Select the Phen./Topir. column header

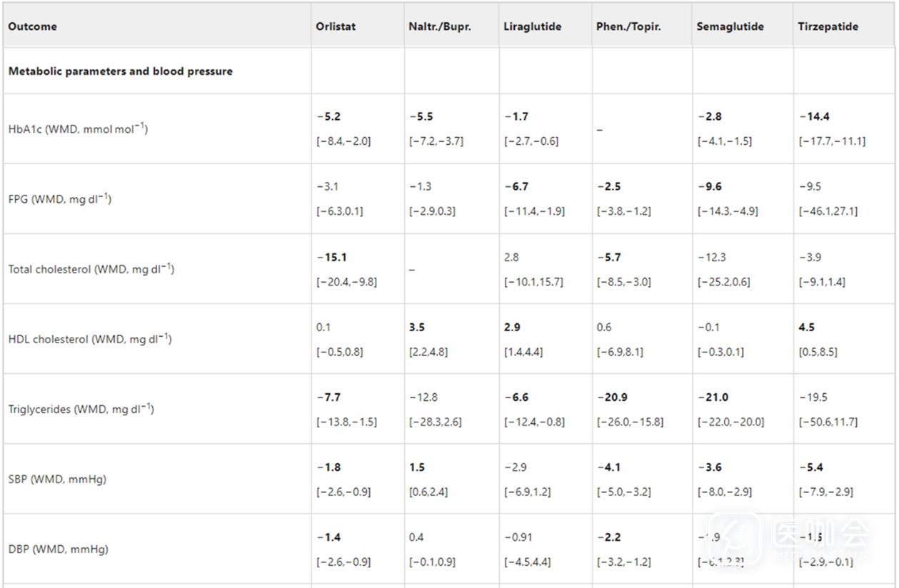(628, 26)
